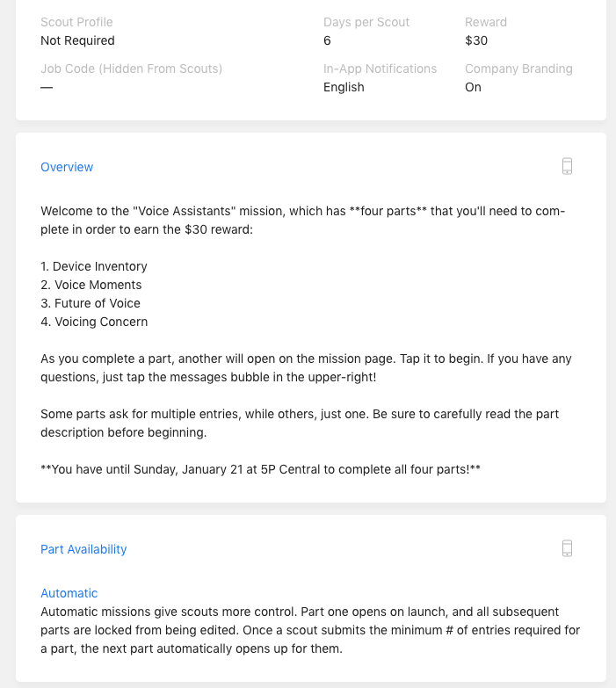Click the Days per Scout label
The image size is (616, 688).
pyautogui.click(x=366, y=22)
